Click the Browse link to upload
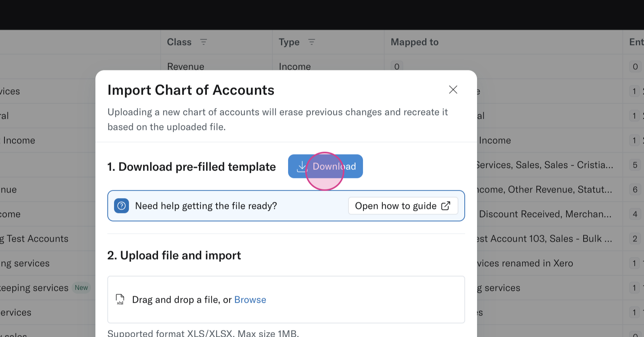Viewport: 644px width, 337px height. tap(250, 300)
